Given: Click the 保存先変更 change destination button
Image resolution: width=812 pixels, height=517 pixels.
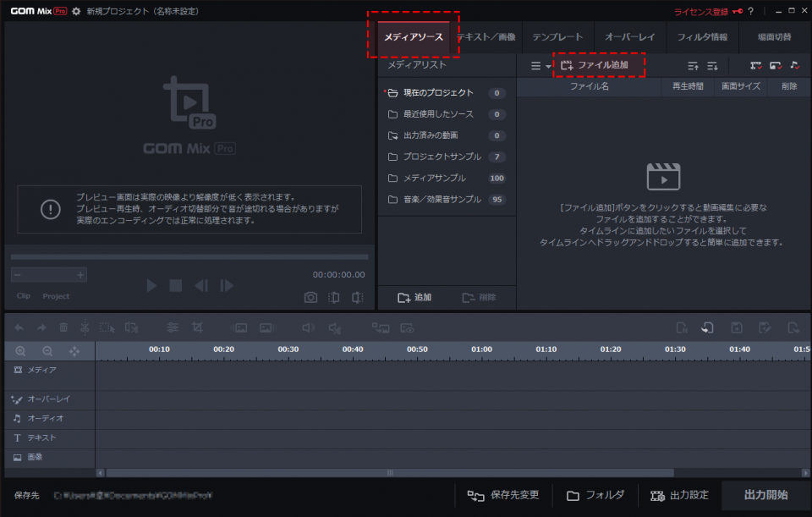Looking at the screenshot, I should pos(502,495).
